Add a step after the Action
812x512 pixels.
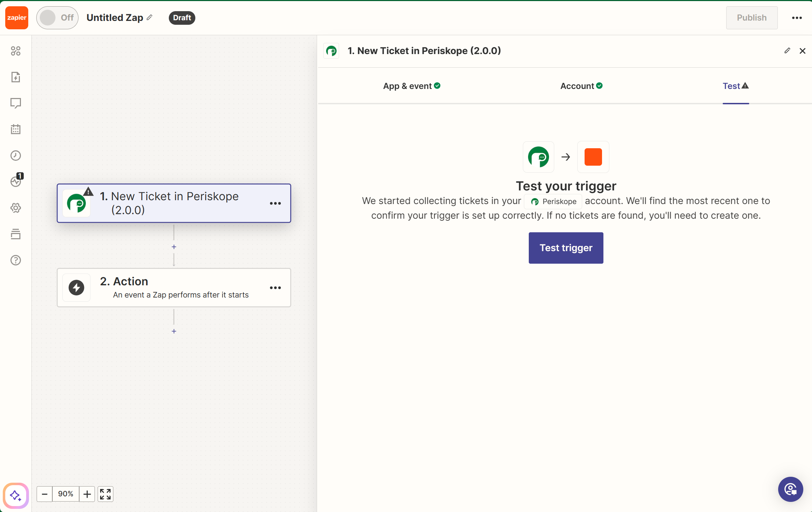tap(174, 331)
